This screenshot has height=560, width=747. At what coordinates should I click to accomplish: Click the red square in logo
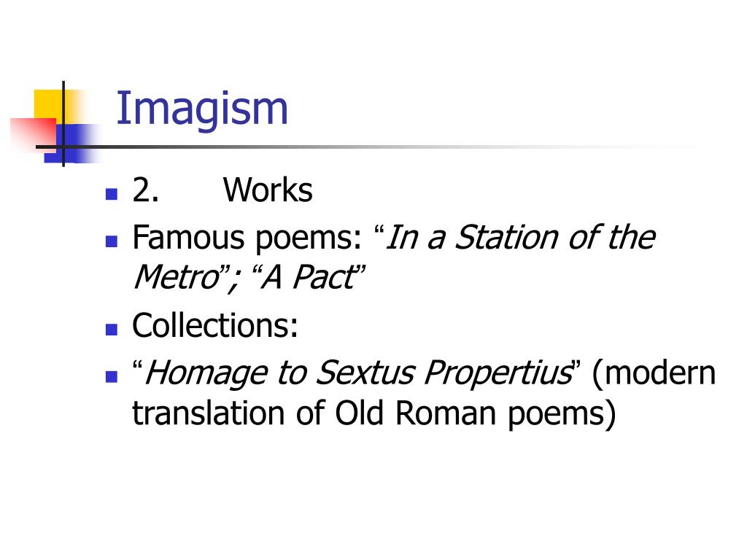[34, 133]
